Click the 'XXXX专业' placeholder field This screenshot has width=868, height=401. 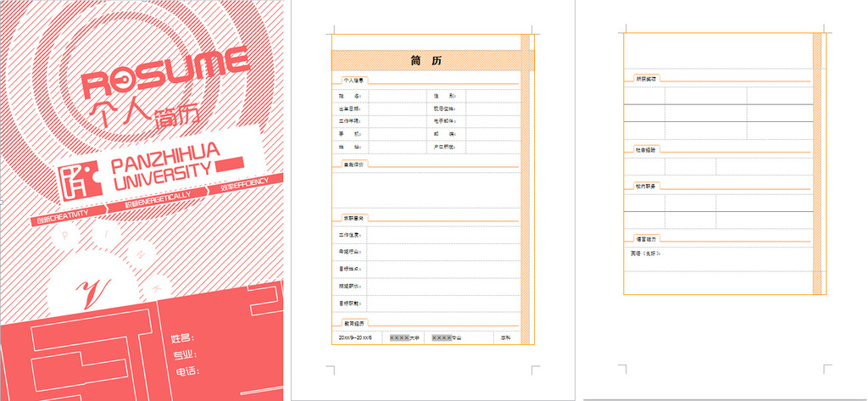(447, 338)
